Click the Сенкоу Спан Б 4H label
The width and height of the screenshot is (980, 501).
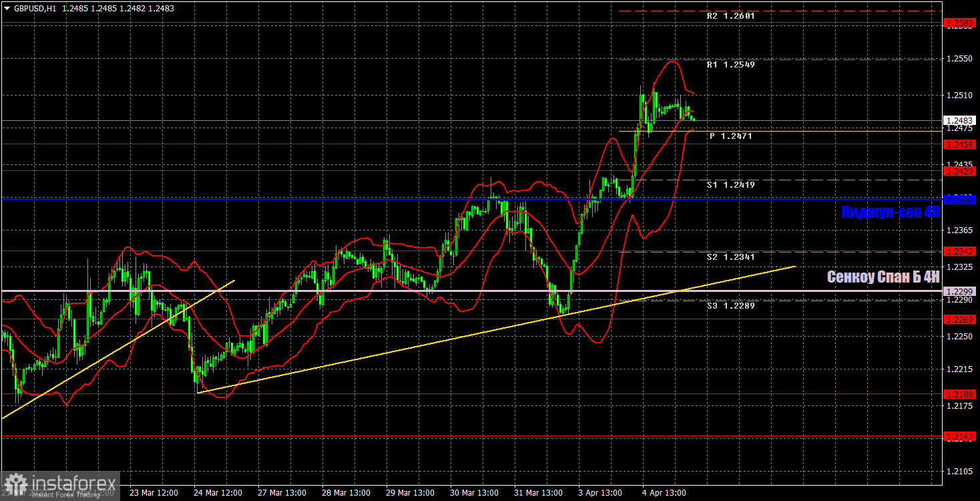[884, 277]
